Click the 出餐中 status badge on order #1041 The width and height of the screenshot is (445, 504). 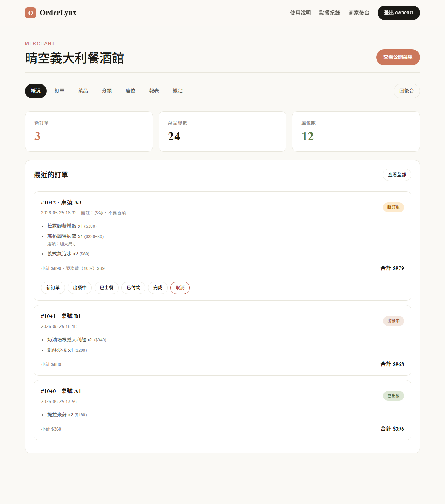tap(394, 321)
